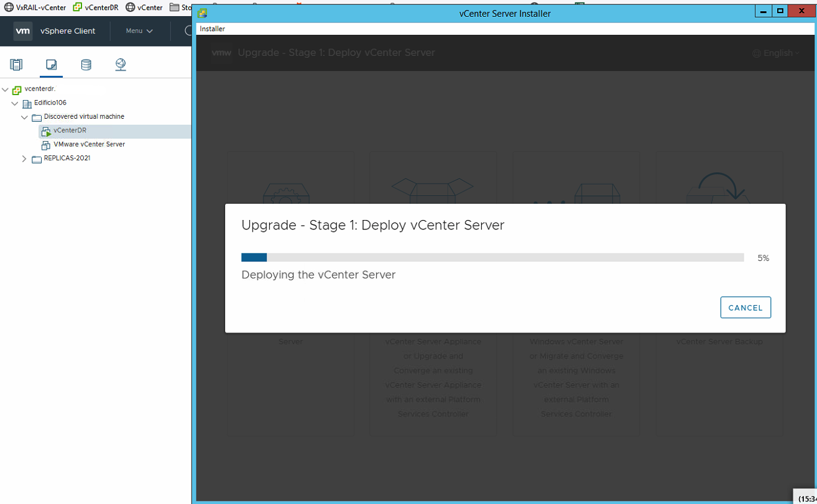The width and height of the screenshot is (817, 504).
Task: Maximize the vCenter Server Installer window
Action: [x=780, y=11]
